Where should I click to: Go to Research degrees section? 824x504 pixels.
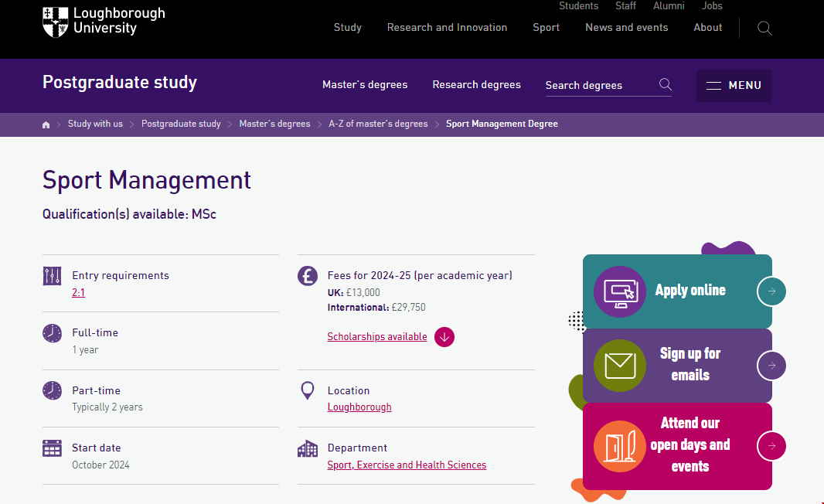(x=476, y=85)
